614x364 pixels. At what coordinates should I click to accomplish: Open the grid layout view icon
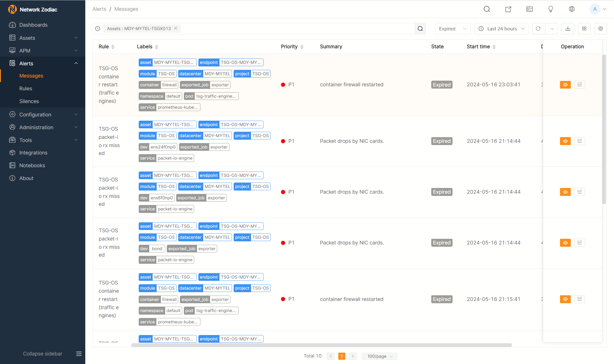[584, 29]
